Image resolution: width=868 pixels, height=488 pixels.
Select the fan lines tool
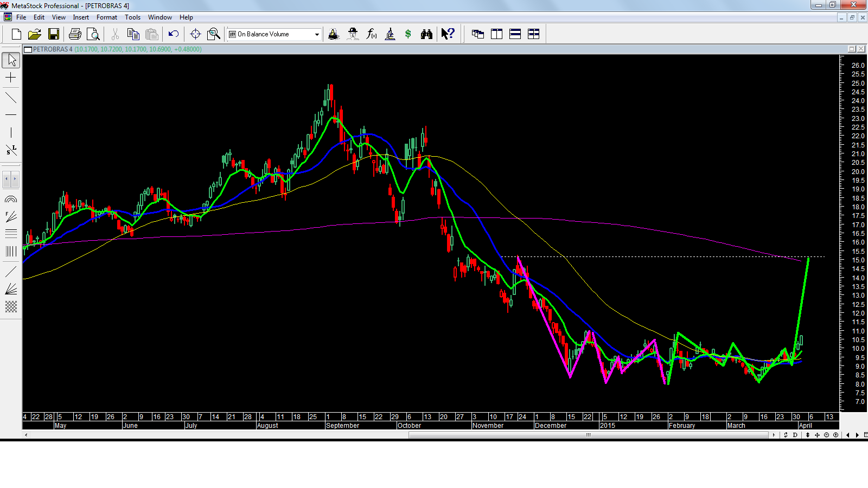click(x=11, y=289)
